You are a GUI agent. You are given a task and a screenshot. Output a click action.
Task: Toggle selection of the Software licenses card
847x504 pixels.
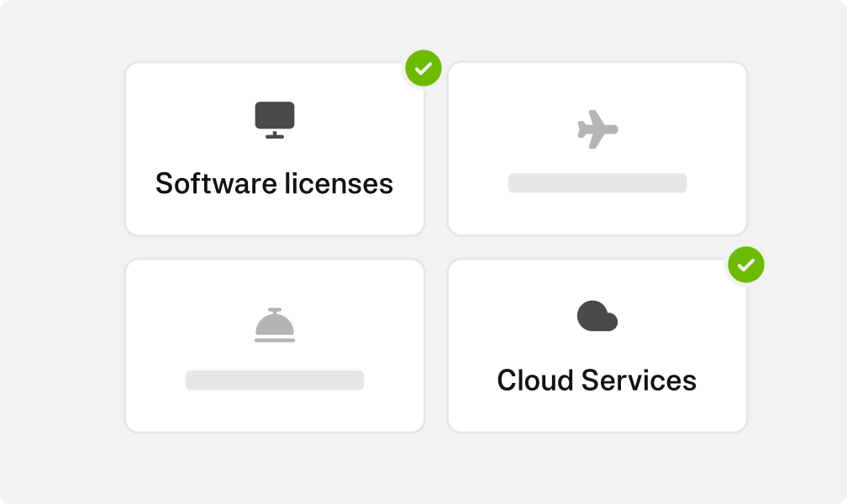click(275, 148)
